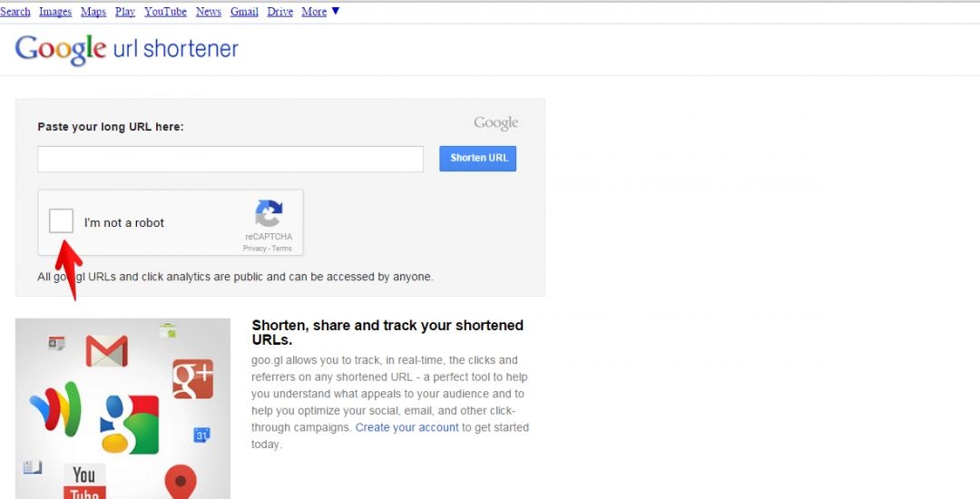Image resolution: width=980 pixels, height=499 pixels.
Task: Click the Shorten URL button
Action: (x=478, y=159)
